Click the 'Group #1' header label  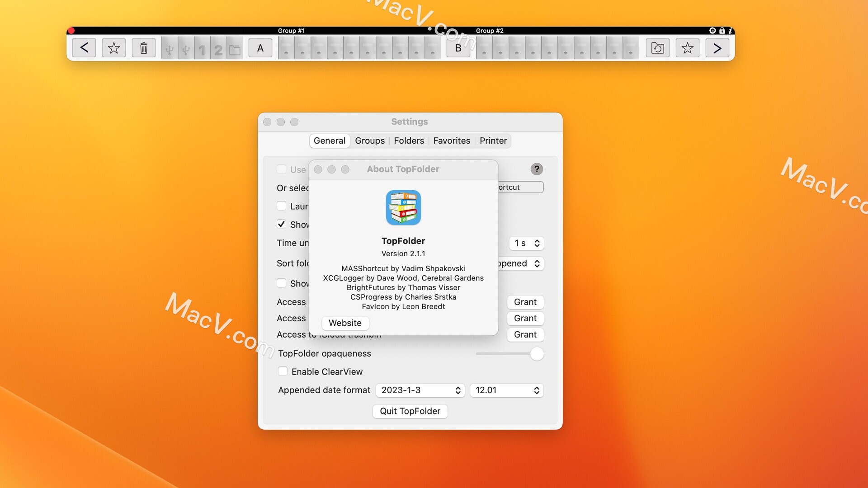tap(291, 31)
